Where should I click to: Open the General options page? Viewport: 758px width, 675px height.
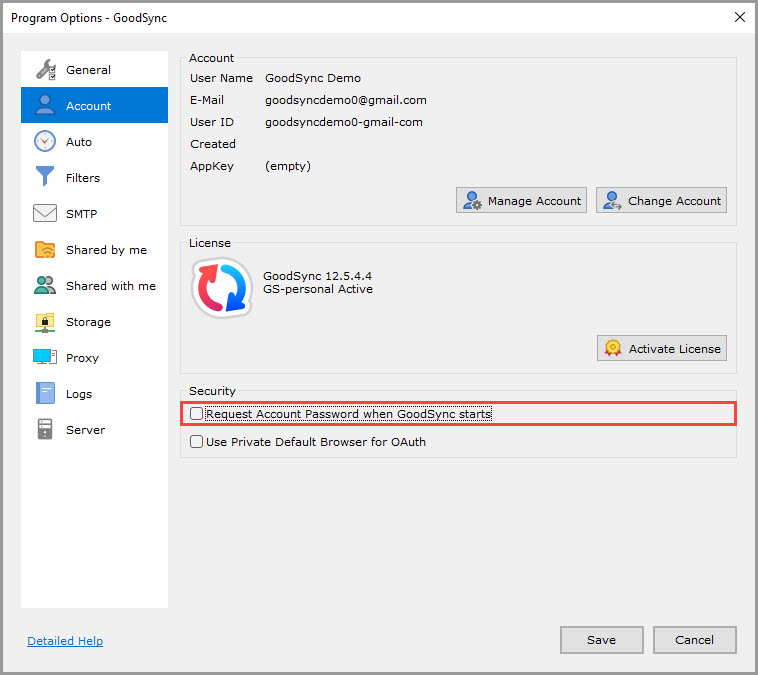(94, 70)
